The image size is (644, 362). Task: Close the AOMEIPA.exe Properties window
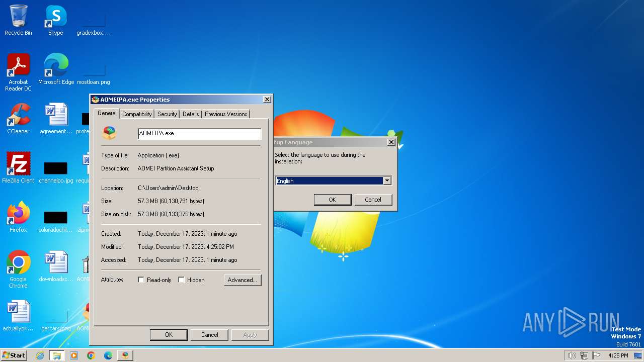267,100
